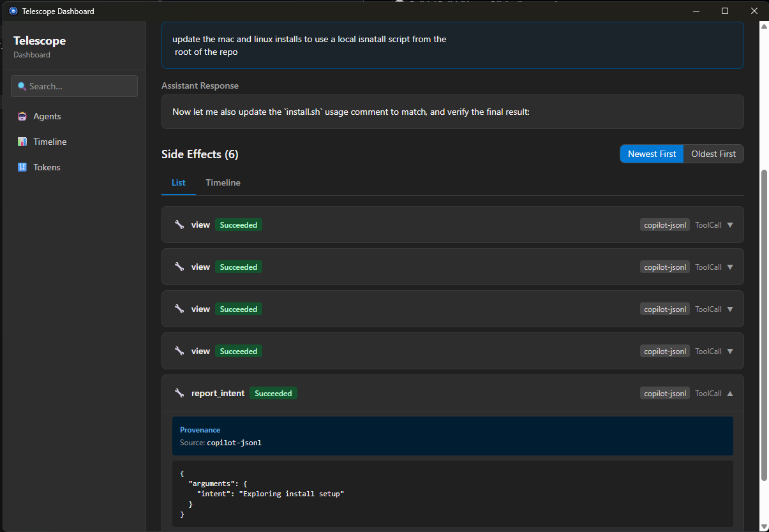Click the magnifier icon in the search box
Viewport: 769px width, 532px height.
pos(22,86)
